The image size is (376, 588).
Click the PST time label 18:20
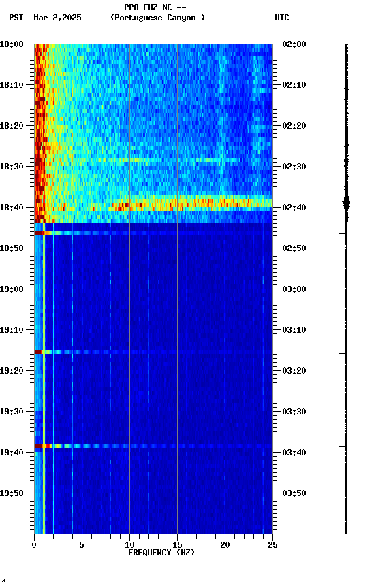(x=12, y=126)
